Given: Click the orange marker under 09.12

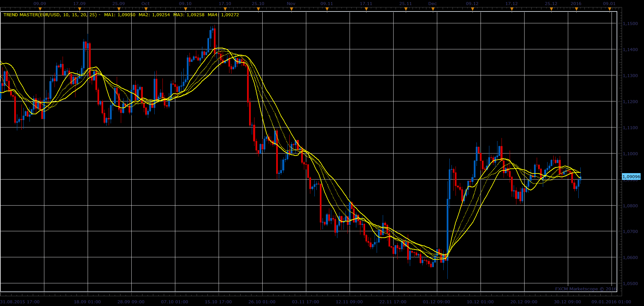Looking at the screenshot, I should (472, 9).
